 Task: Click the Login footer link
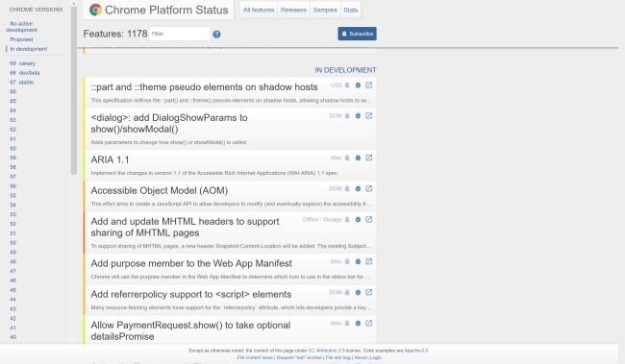click(x=375, y=357)
